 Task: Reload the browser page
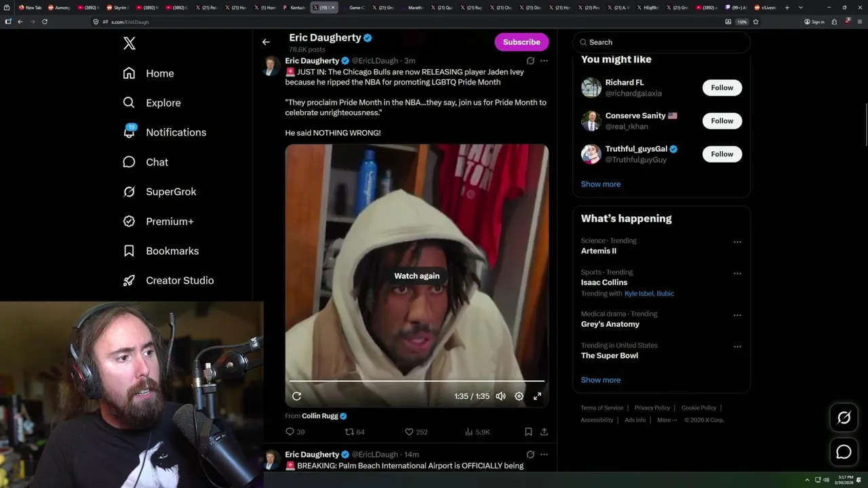(x=45, y=22)
